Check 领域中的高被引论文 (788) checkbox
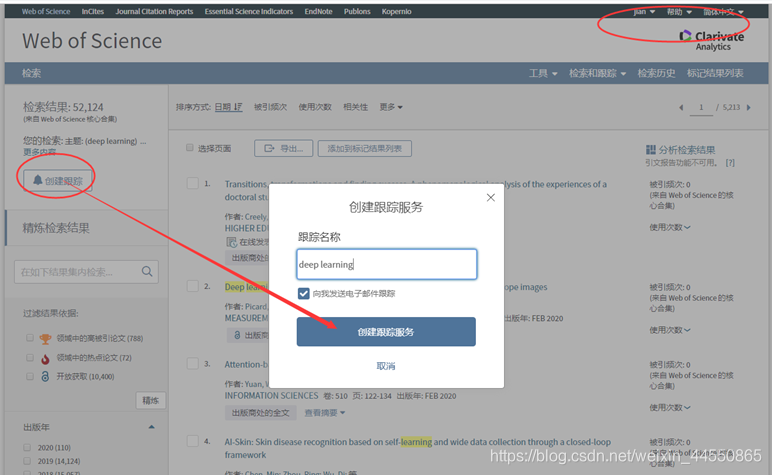The width and height of the screenshot is (772, 475). click(x=30, y=338)
